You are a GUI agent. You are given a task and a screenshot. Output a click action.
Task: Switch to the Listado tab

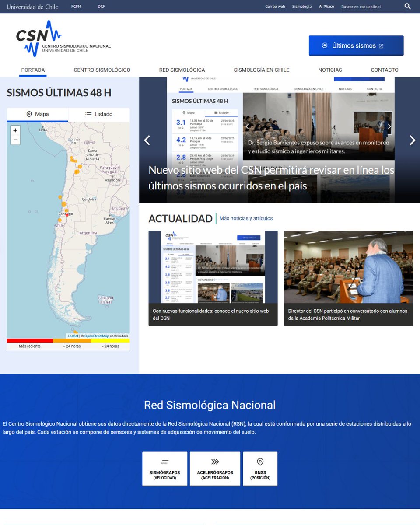pos(99,114)
